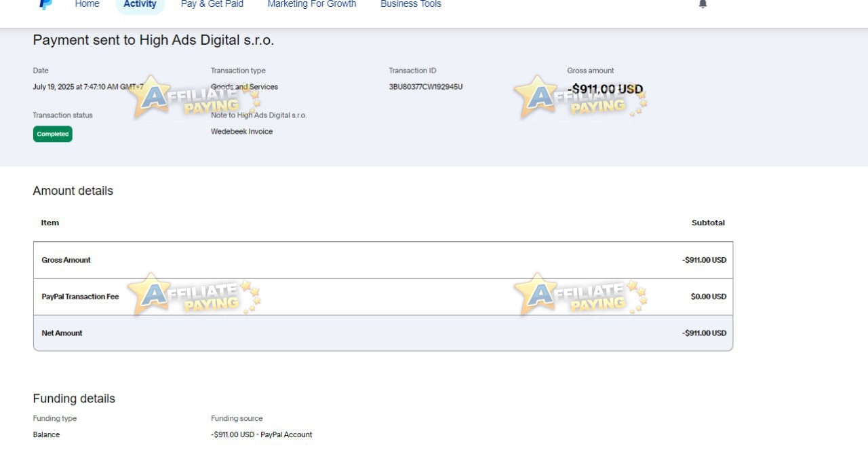The height and width of the screenshot is (467, 868).
Task: Click the Net Amount row label
Action: click(x=62, y=333)
